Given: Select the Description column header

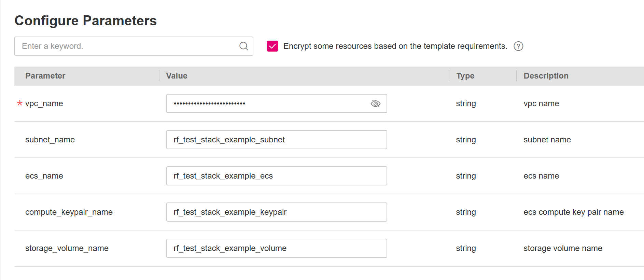Looking at the screenshot, I should click(546, 76).
